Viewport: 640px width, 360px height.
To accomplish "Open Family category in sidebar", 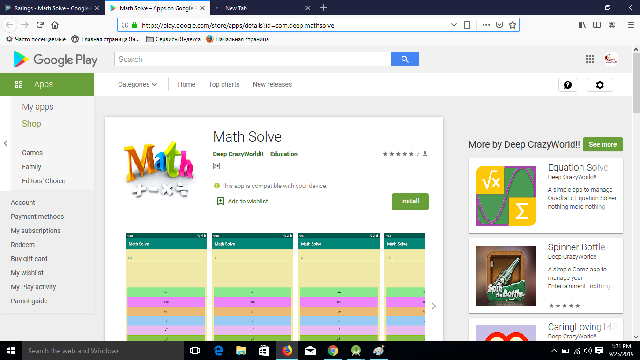I will pyautogui.click(x=31, y=167).
